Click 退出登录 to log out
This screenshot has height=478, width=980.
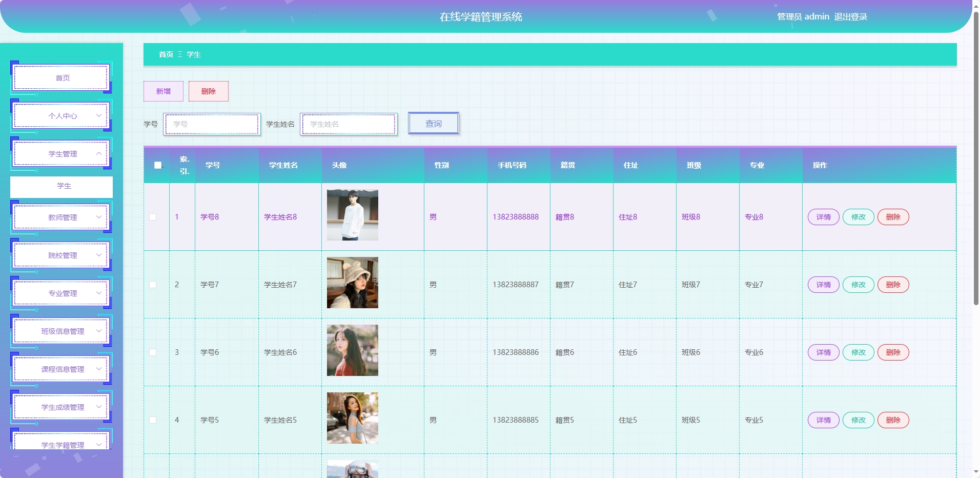[850, 17]
